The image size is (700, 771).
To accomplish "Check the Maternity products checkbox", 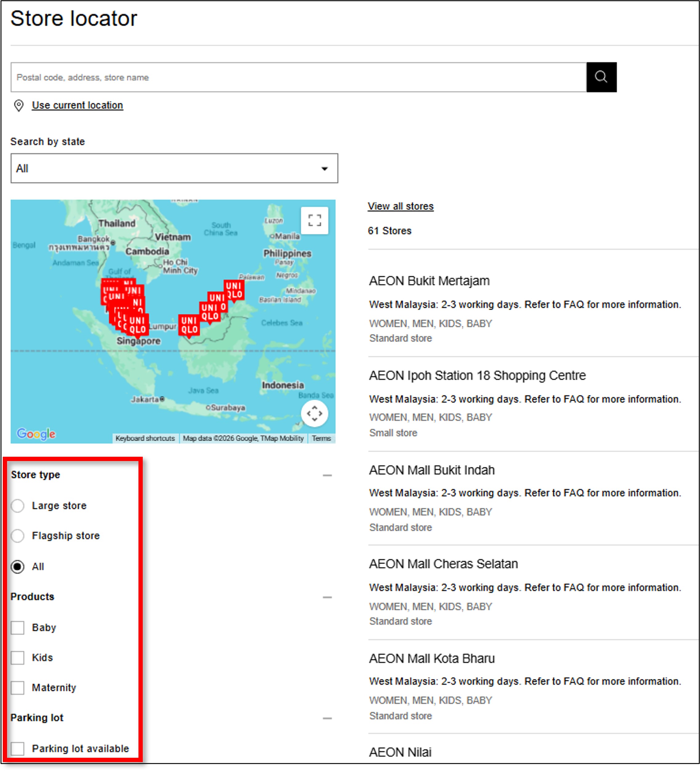I will click(18, 688).
